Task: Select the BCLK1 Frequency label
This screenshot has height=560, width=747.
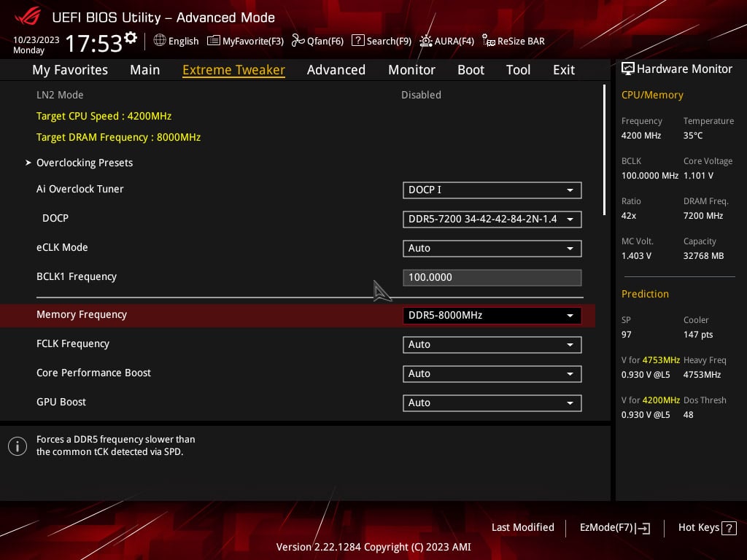Action: (x=76, y=276)
